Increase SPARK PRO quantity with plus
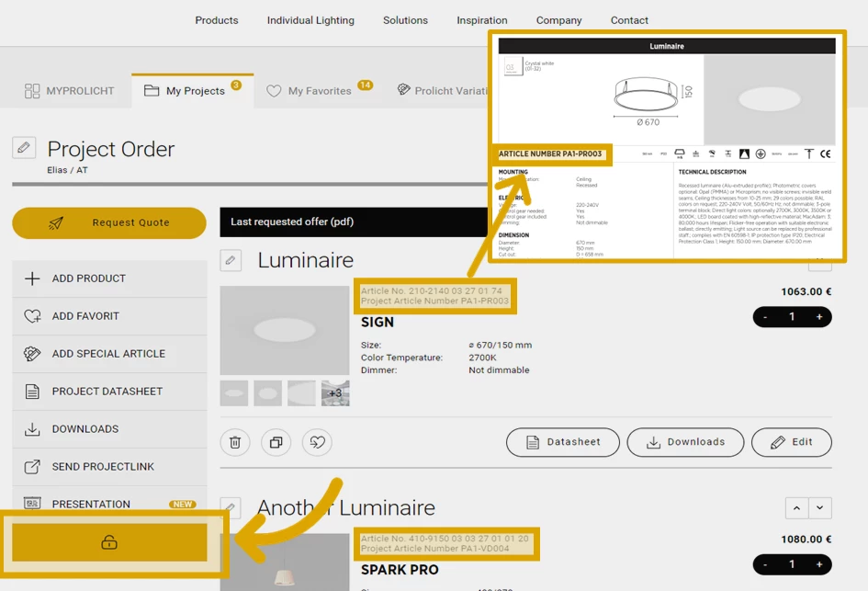Image resolution: width=868 pixels, height=591 pixels. pyautogui.click(x=819, y=564)
